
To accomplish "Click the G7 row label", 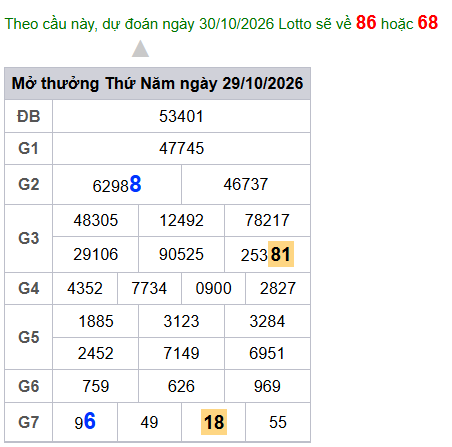I will tap(29, 422).
